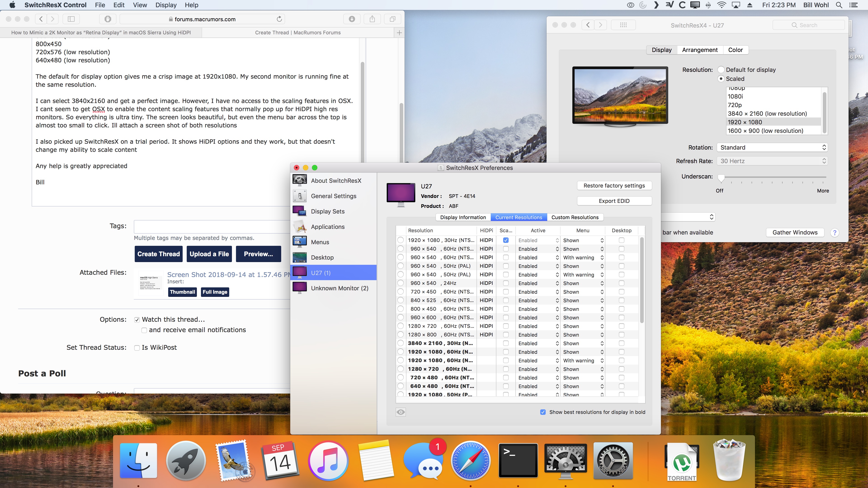The image size is (868, 488).
Task: Open Calendar SEP 14 icon in Dock
Action: [x=280, y=461]
